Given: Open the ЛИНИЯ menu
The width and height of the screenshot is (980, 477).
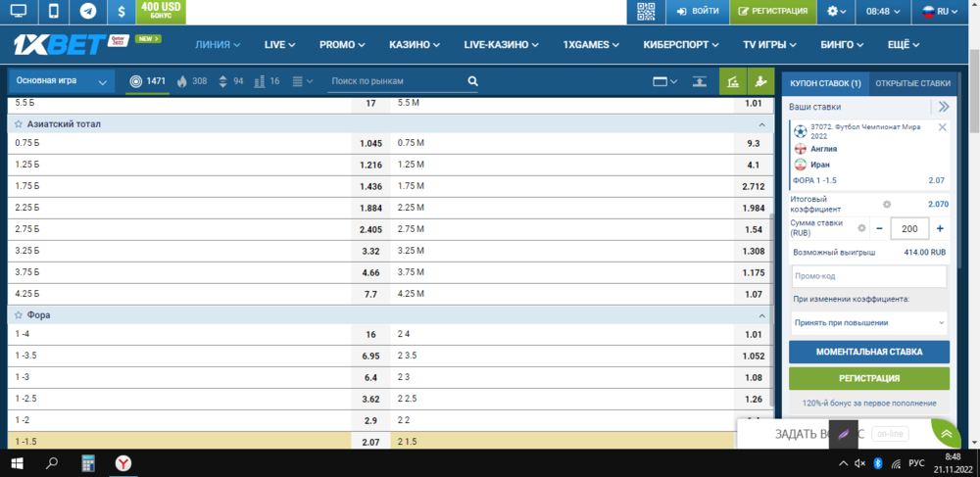Looking at the screenshot, I should pos(218,45).
